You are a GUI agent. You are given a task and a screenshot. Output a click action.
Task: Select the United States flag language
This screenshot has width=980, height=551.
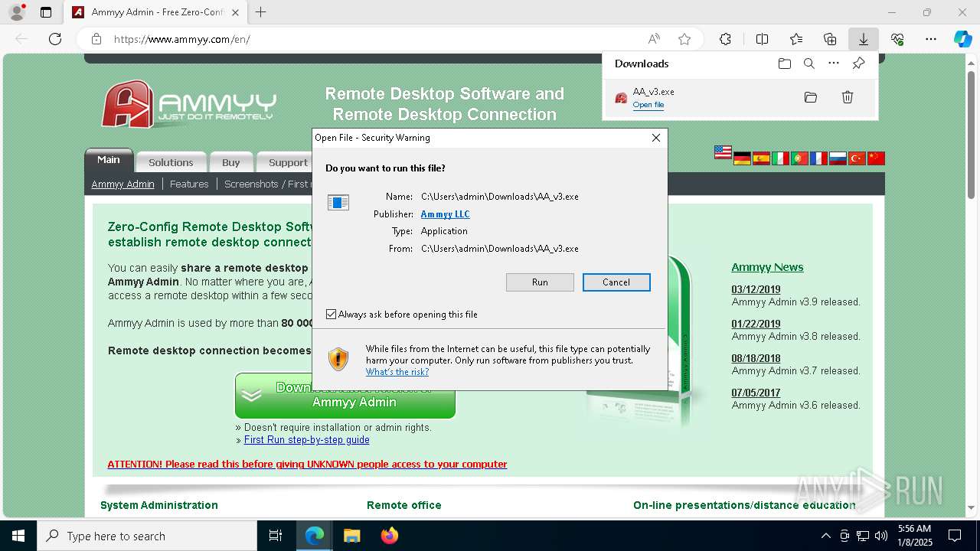[x=723, y=152]
